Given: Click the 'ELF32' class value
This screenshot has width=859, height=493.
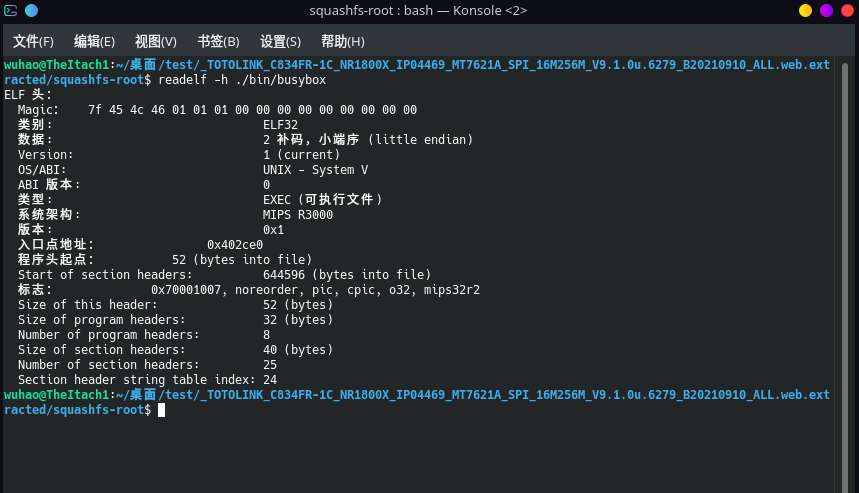Looking at the screenshot, I should (280, 125).
